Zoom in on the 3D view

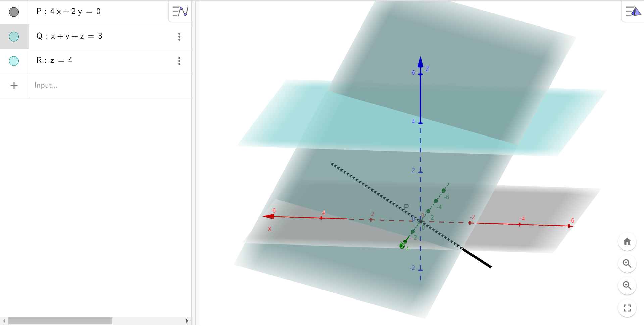(627, 264)
